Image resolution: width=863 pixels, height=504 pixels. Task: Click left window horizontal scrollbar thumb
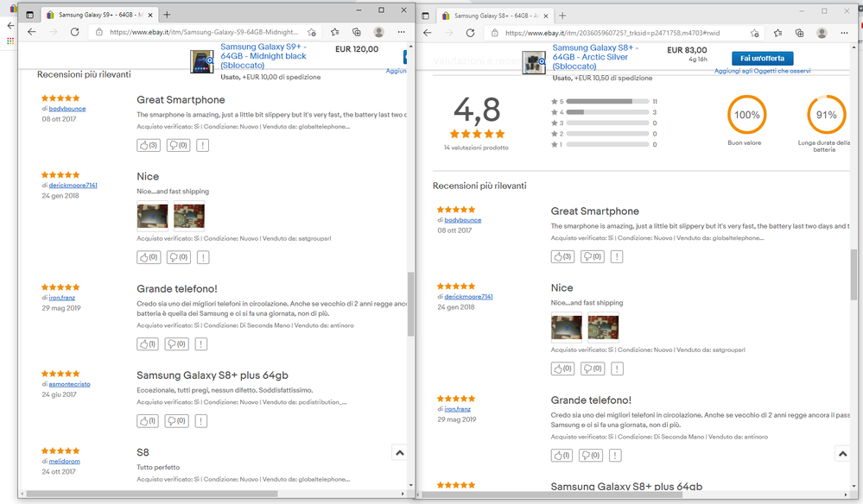tap(152, 494)
